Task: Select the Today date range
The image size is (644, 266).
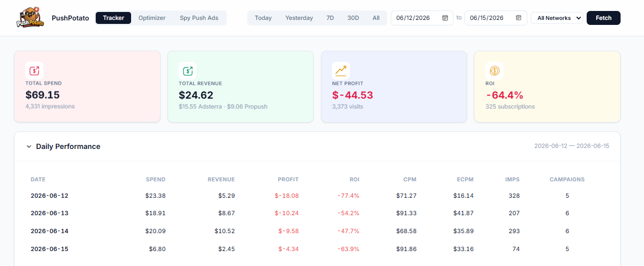Action: click(x=263, y=18)
